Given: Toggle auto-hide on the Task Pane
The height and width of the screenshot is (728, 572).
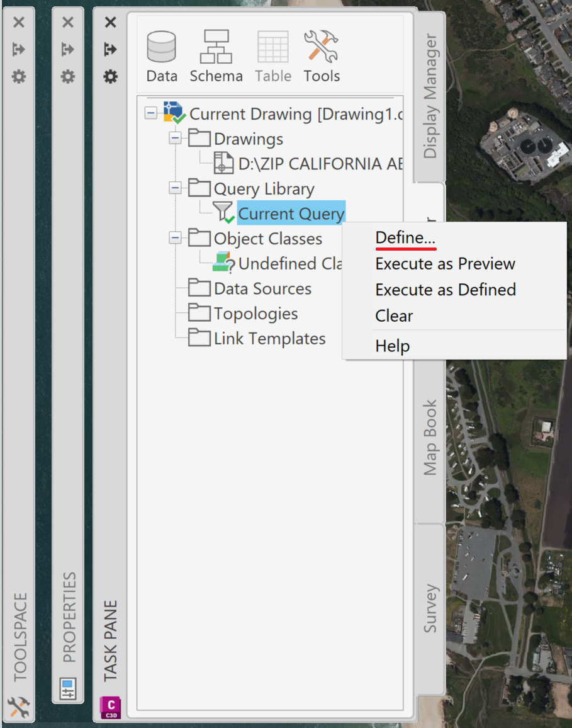Looking at the screenshot, I should [109, 49].
